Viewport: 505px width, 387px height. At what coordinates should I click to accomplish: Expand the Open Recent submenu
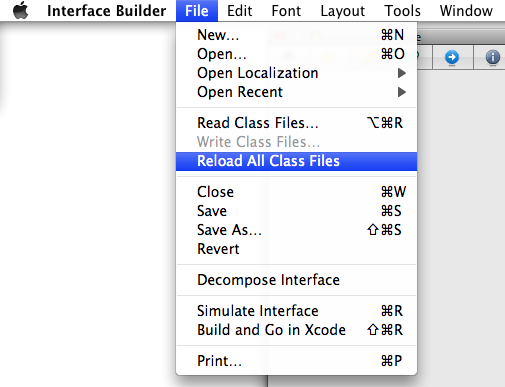[x=296, y=92]
